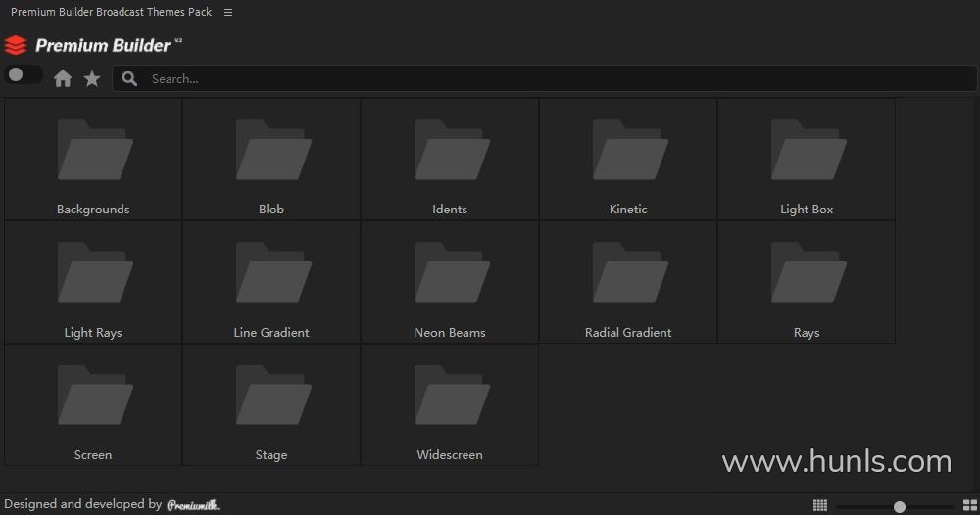This screenshot has height=515, width=980.
Task: Toggle the switch beside the home icon
Action: point(24,75)
